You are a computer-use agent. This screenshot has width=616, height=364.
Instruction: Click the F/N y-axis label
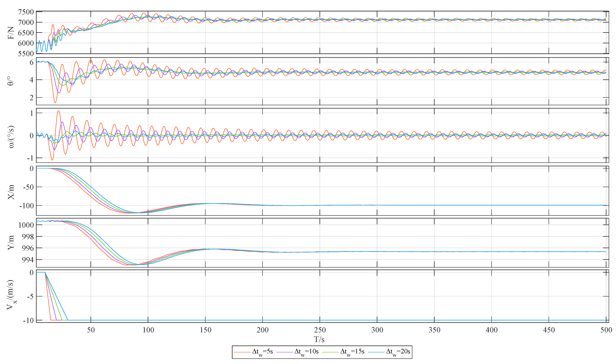11,33
